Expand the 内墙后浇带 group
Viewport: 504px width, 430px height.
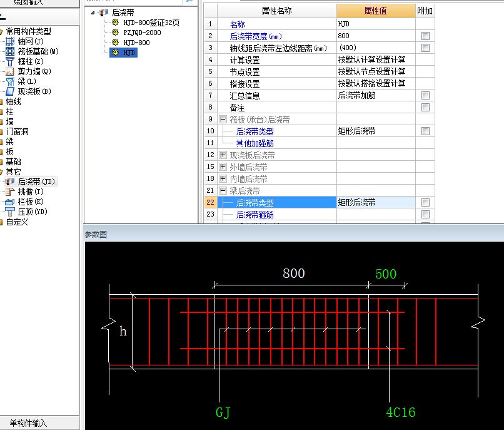click(x=223, y=178)
